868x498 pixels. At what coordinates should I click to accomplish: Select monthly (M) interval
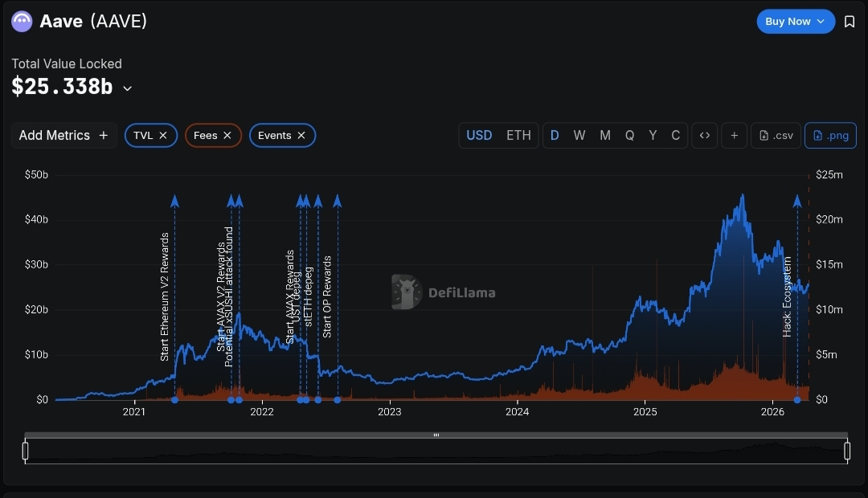605,136
